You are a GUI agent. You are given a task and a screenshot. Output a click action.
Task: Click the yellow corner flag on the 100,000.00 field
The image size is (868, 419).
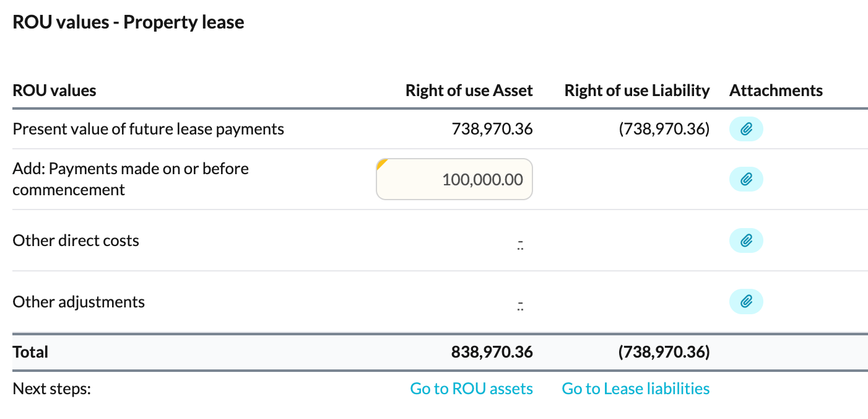click(x=381, y=164)
